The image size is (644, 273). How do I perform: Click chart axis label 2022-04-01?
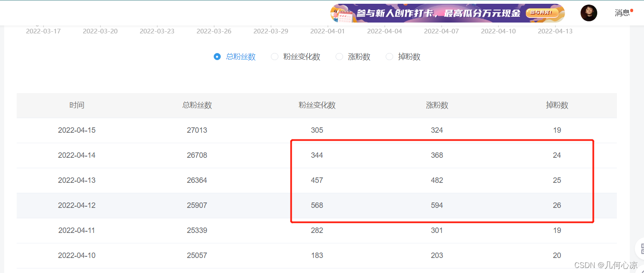pos(328,31)
